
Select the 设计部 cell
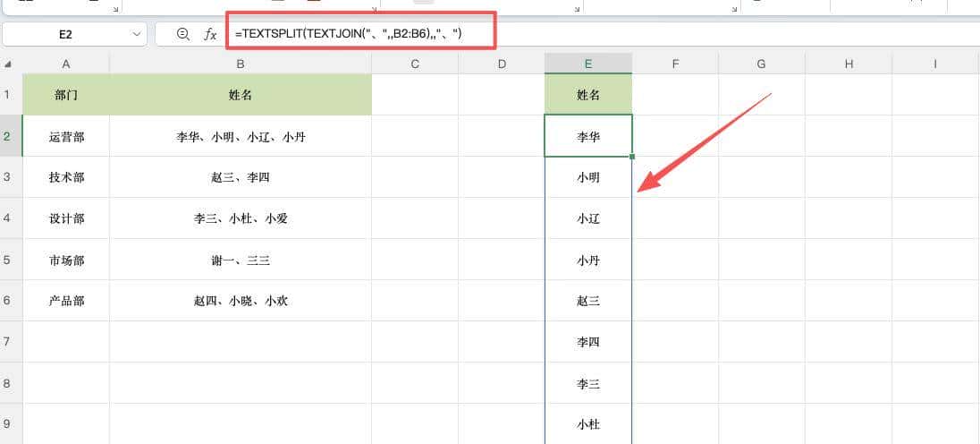pyautogui.click(x=65, y=218)
